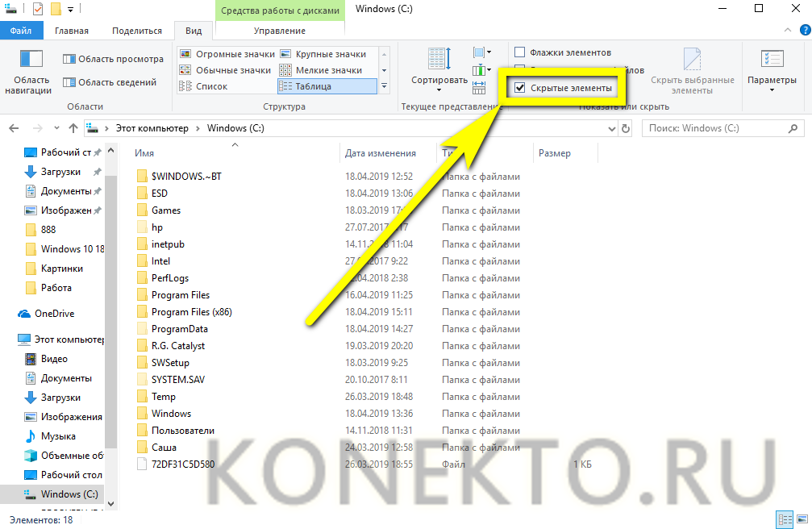Open the File (Файл) tab

21,31
